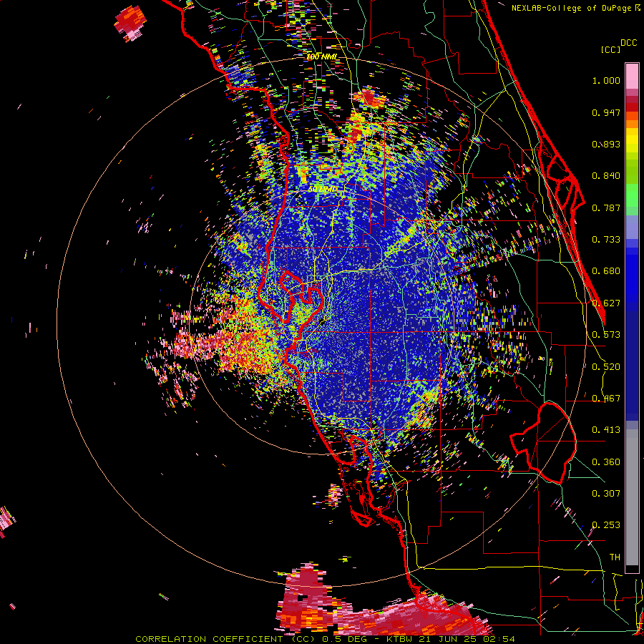Select the 1.000 scale value
The width and height of the screenshot is (644, 644).
[606, 80]
